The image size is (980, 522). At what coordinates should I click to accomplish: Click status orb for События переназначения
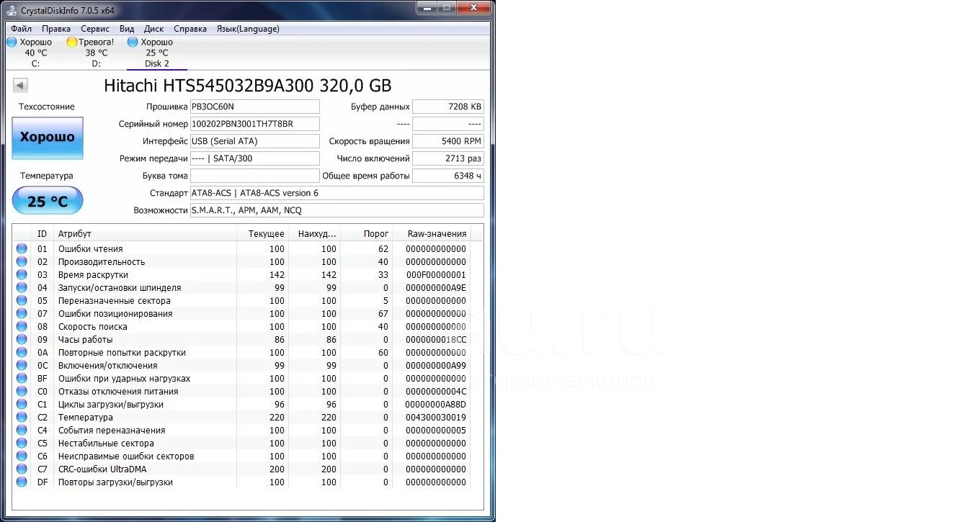pos(22,430)
